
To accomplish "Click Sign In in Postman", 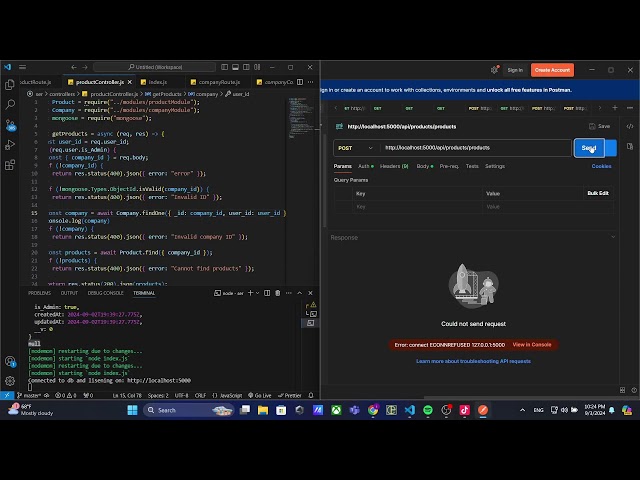I will [x=515, y=70].
